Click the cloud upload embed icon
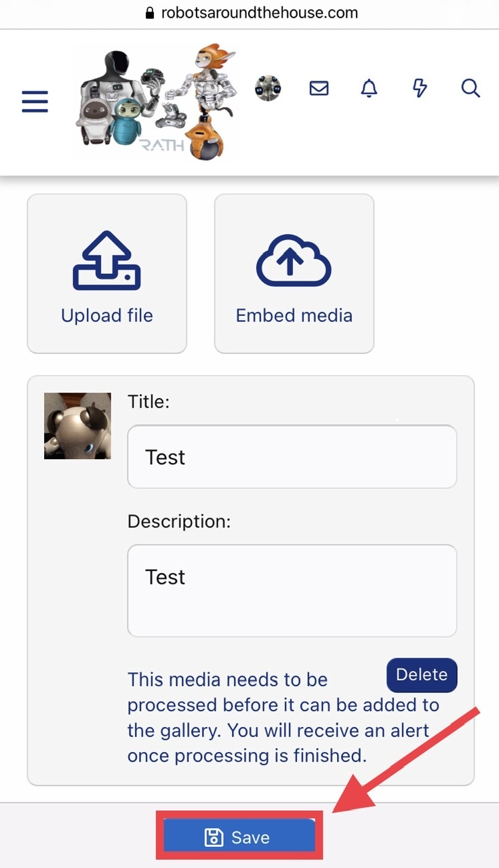This screenshot has height=868, width=499. pyautogui.click(x=294, y=262)
